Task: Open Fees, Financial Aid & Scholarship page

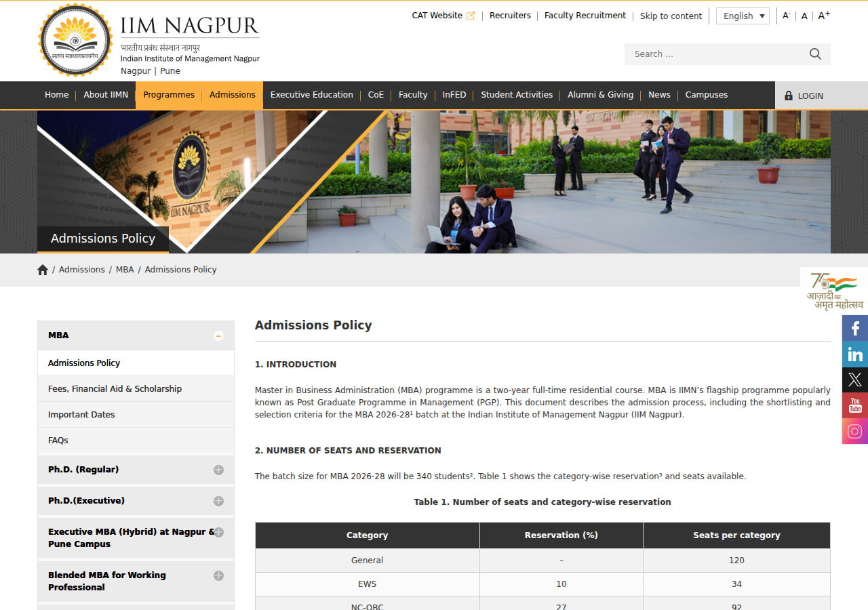Action: pos(136,389)
